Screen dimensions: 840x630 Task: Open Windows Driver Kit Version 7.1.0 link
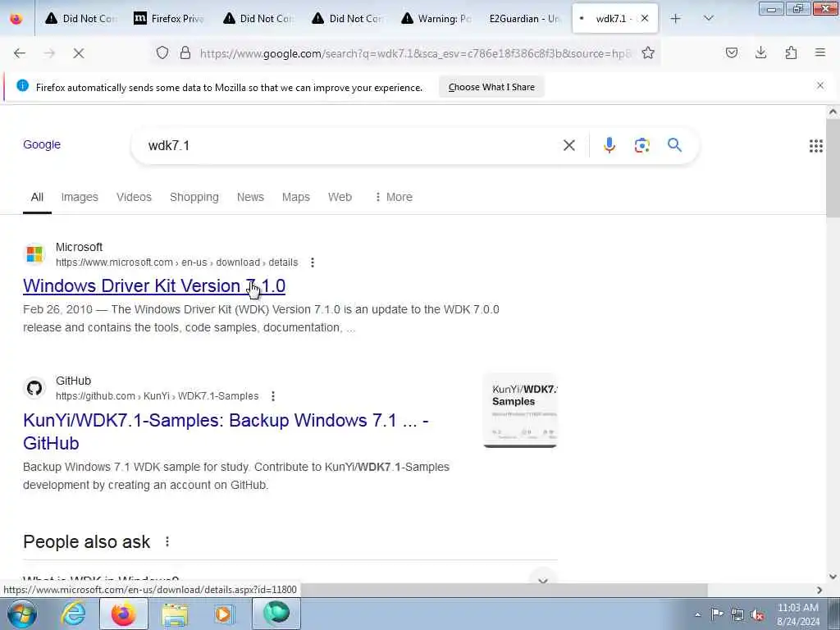click(153, 285)
